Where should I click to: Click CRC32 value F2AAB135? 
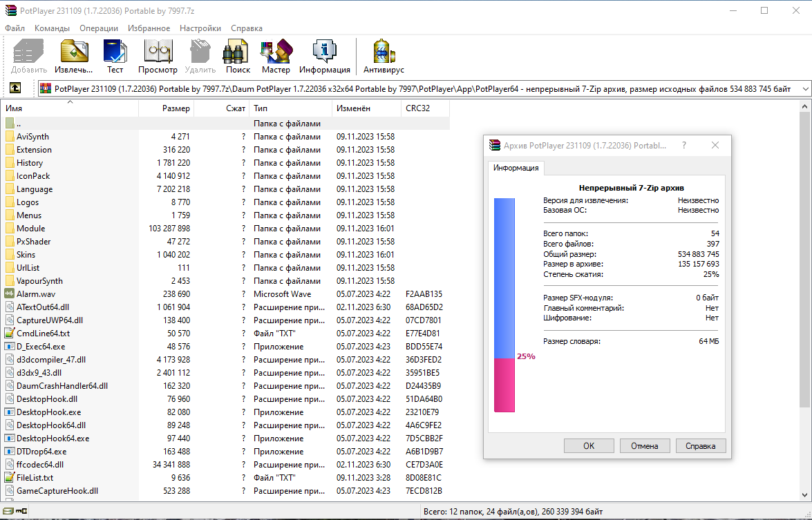pos(424,294)
